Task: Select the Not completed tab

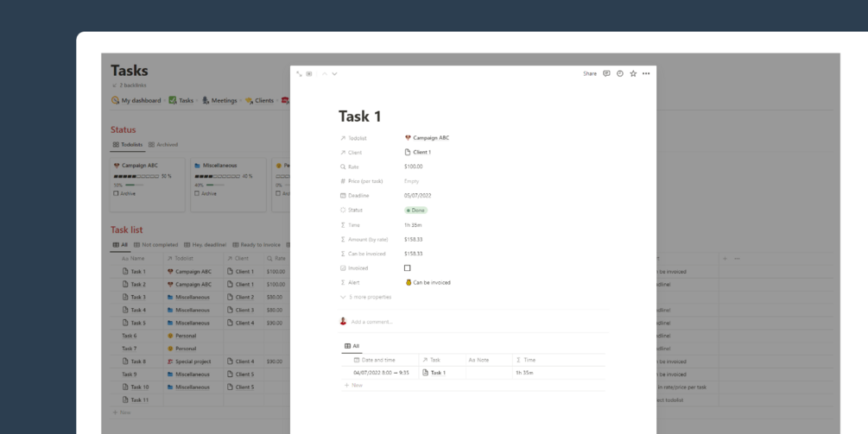Action: coord(156,244)
